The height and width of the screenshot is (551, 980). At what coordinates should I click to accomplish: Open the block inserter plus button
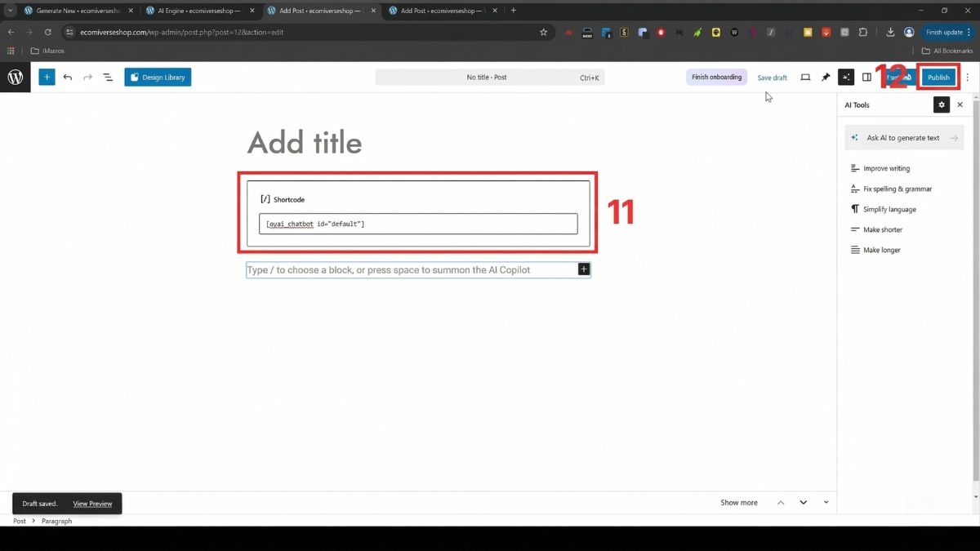(47, 78)
